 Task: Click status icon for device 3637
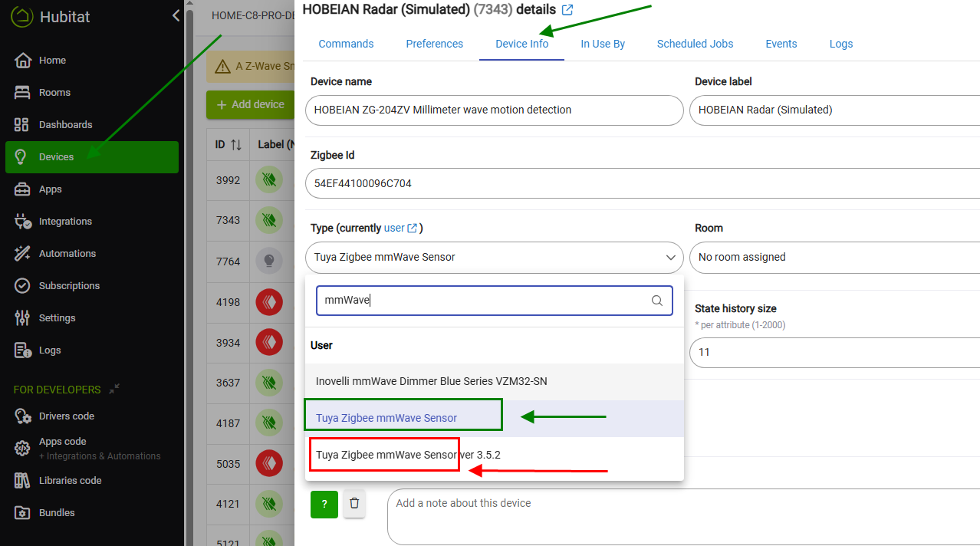coord(269,383)
